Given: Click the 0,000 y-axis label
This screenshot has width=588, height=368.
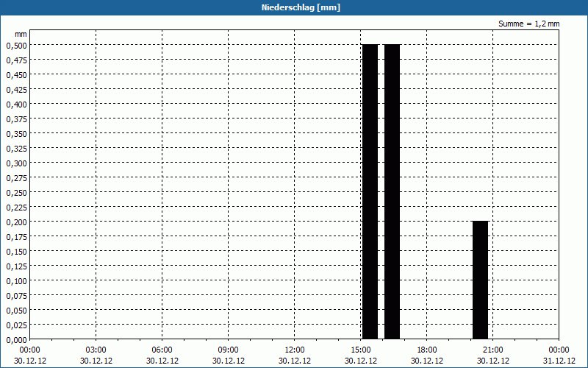Looking at the screenshot, I should click(16, 340).
